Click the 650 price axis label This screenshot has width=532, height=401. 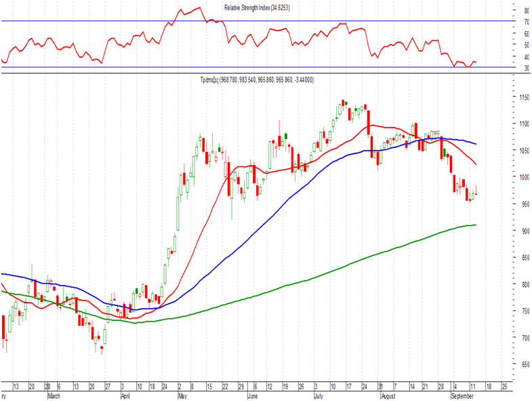click(x=525, y=364)
